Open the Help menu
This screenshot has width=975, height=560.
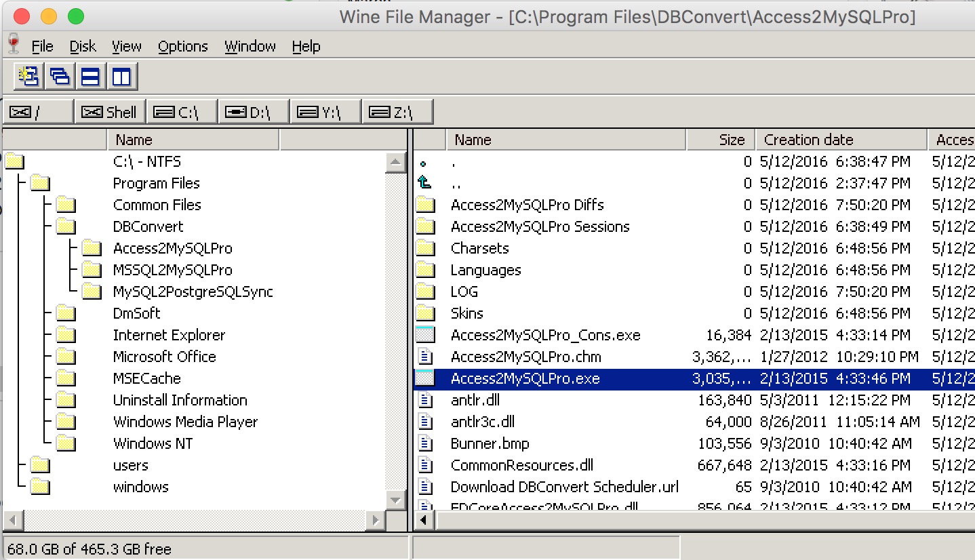click(x=306, y=46)
